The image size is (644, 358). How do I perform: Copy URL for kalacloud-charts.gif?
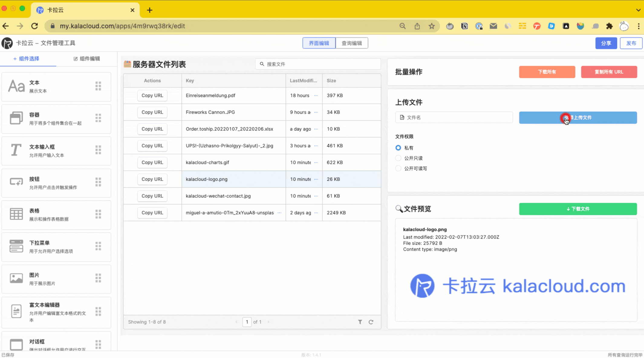(x=152, y=162)
